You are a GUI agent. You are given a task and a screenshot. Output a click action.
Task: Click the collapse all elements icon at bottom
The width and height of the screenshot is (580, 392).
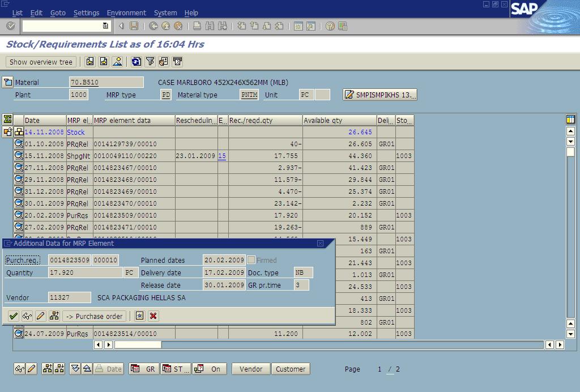pyautogui.click(x=87, y=369)
